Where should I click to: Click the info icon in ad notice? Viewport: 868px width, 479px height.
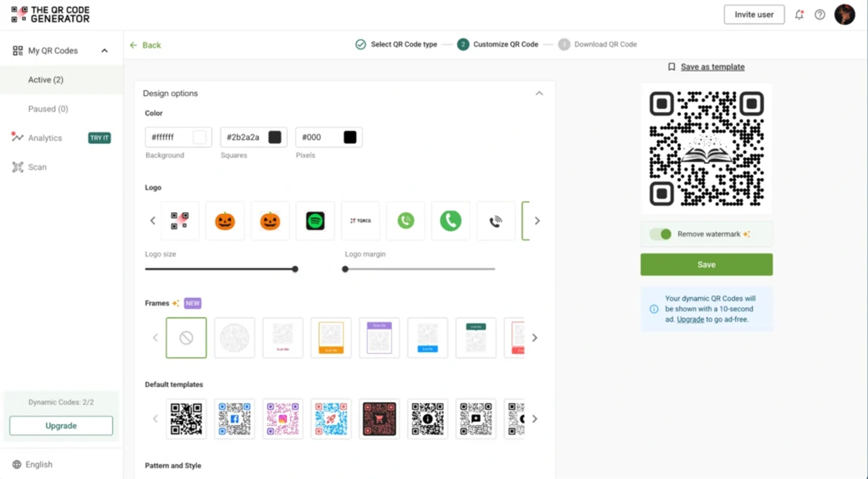coord(654,309)
